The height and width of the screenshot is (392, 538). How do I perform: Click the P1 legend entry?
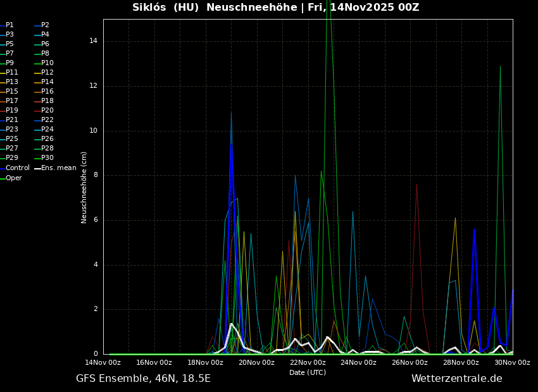[x=9, y=25]
